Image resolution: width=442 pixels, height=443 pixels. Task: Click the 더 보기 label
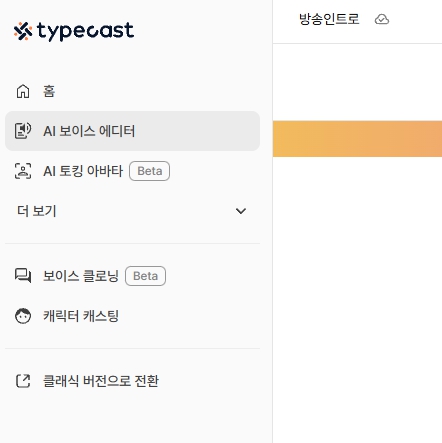(x=37, y=211)
